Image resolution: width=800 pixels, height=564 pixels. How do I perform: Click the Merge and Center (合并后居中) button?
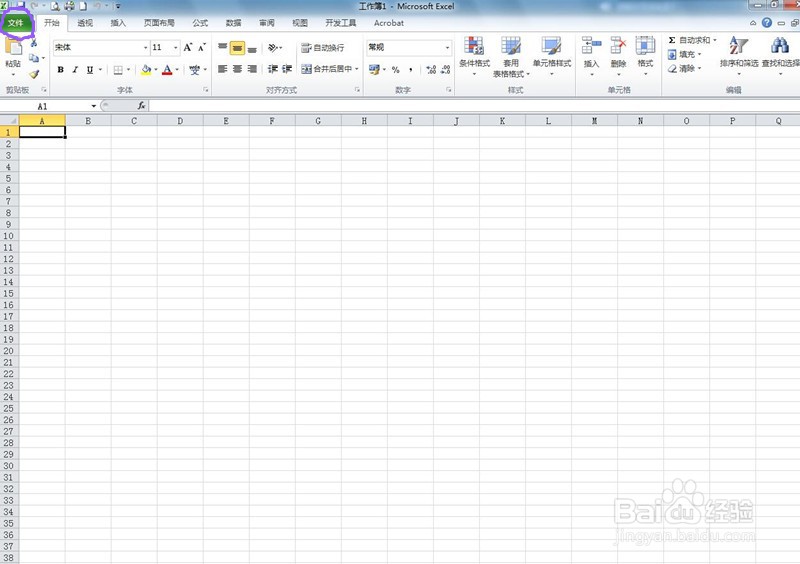pyautogui.click(x=327, y=69)
